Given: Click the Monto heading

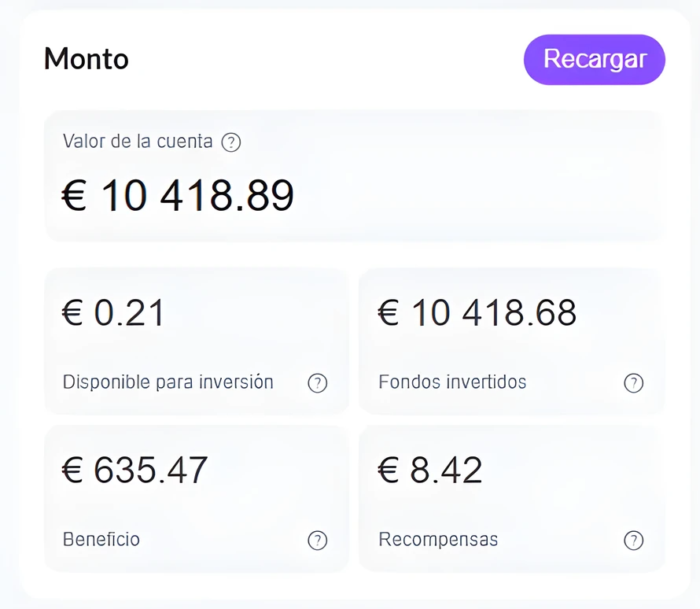Looking at the screenshot, I should tap(87, 59).
